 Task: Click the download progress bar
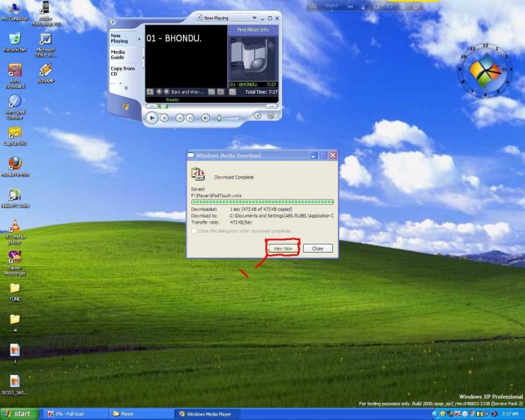(x=262, y=202)
